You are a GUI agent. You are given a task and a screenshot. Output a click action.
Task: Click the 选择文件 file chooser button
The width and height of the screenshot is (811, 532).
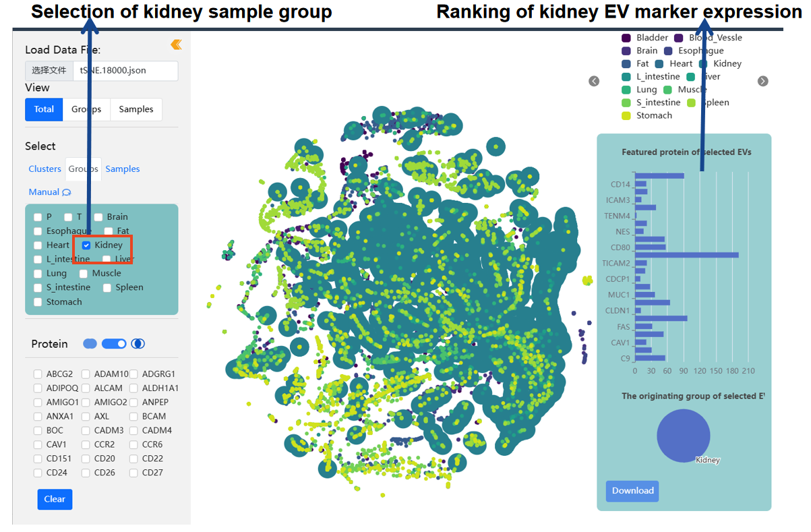[49, 70]
